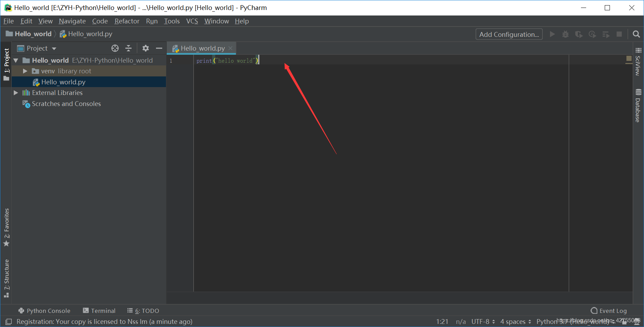Open Search Everywhere magnifier icon
The image size is (644, 327).
(636, 34)
